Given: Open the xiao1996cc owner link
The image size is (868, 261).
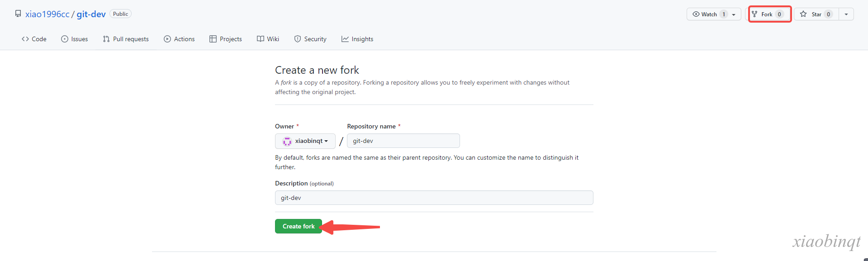Looking at the screenshot, I should [47, 14].
